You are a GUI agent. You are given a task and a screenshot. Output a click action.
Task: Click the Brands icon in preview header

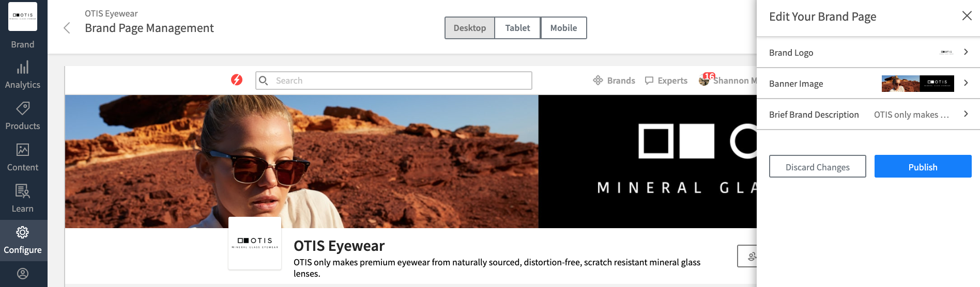[598, 80]
